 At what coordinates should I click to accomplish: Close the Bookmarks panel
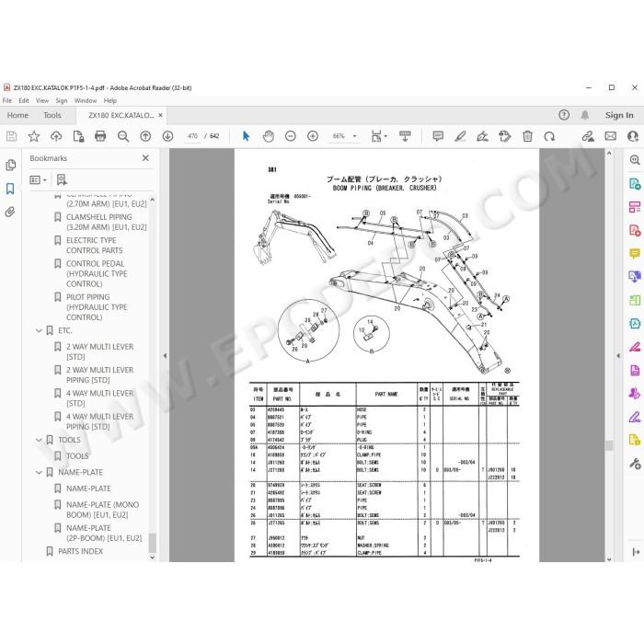145,158
